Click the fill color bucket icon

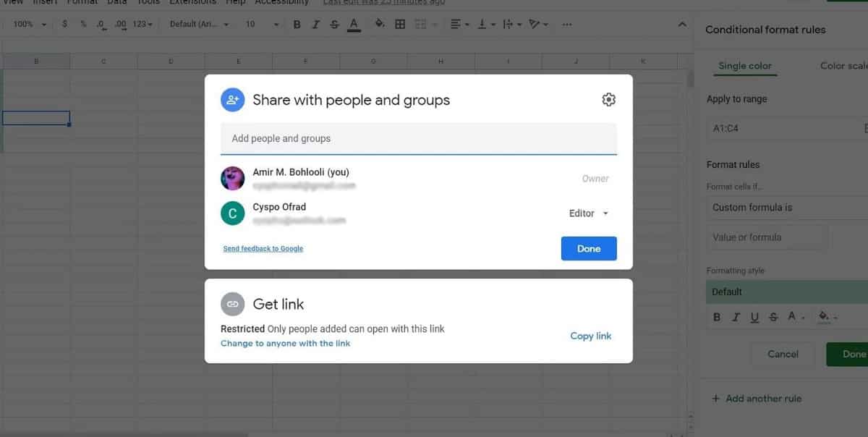tap(380, 24)
